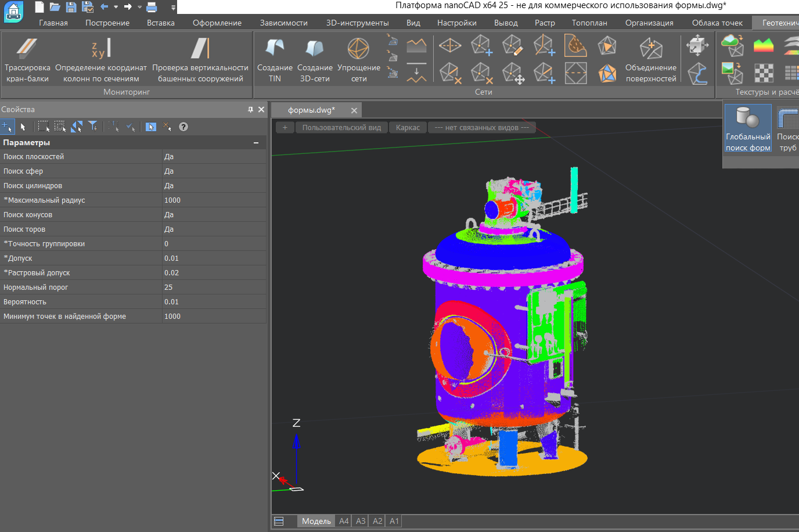Image resolution: width=799 pixels, height=532 pixels.
Task: Open the undo history dropdown arrow
Action: coord(116,7)
